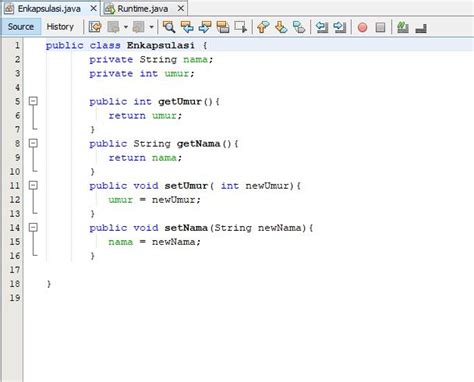
Task: Toggle Highlight Search in toolbar
Action: pyautogui.click(x=223, y=27)
